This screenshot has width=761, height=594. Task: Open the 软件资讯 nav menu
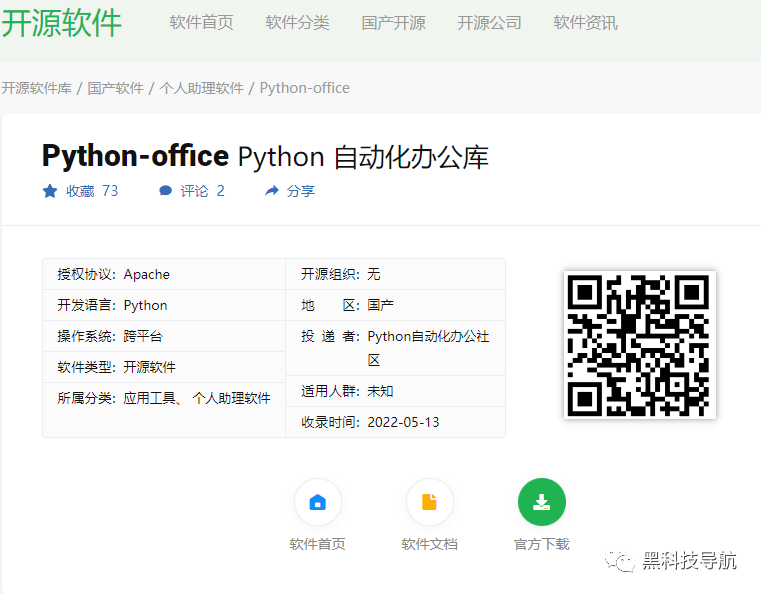585,22
